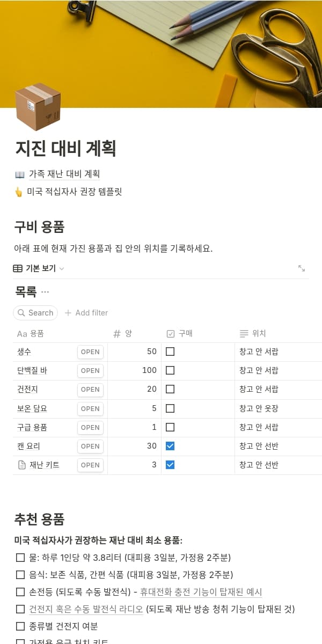Click the list icon on the 위치 column

point(244,333)
